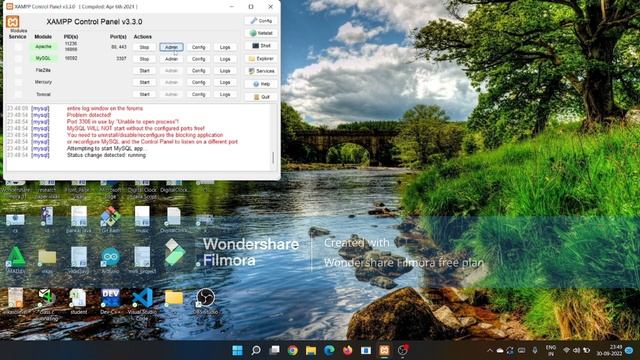
Task: Click the 'Status change detected: running' log line
Action: (106, 155)
